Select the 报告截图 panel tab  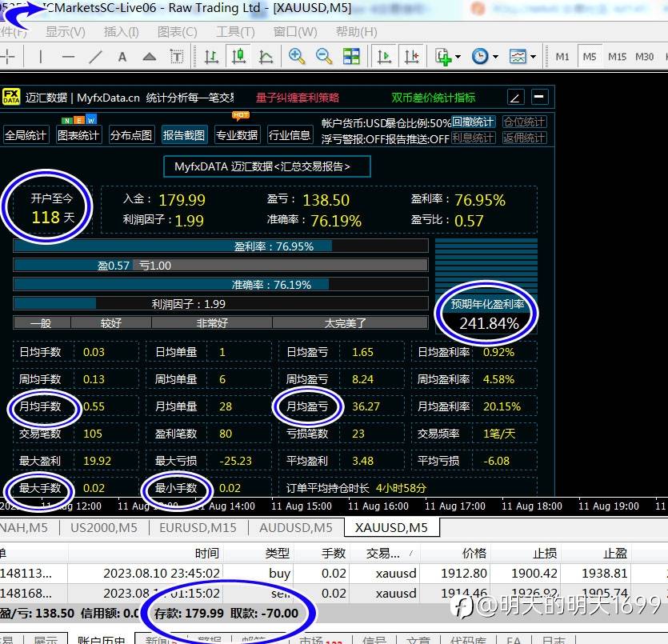point(184,135)
